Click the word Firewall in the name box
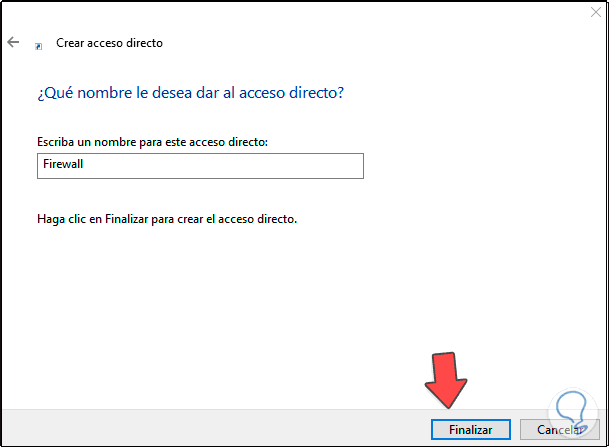609x447 pixels. [60, 166]
